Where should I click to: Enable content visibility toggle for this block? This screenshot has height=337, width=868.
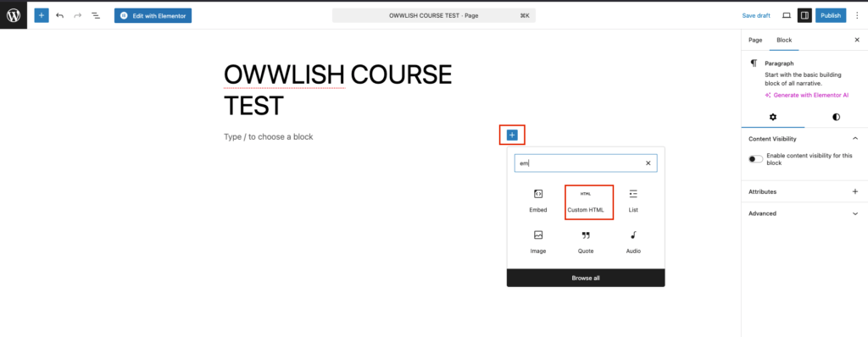pyautogui.click(x=755, y=159)
